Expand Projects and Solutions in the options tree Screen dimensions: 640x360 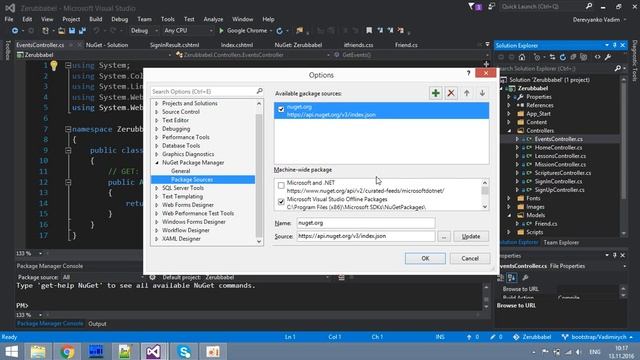(x=156, y=103)
